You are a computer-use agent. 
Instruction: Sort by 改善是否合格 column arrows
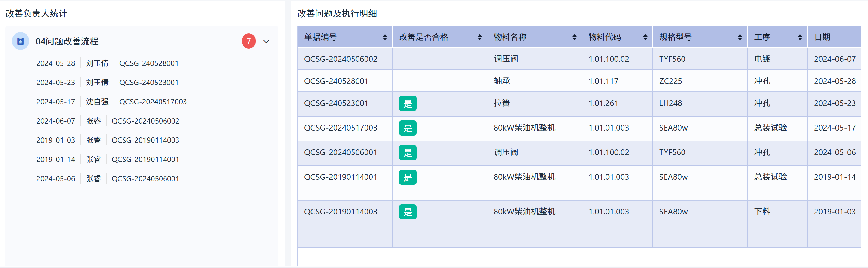click(479, 37)
